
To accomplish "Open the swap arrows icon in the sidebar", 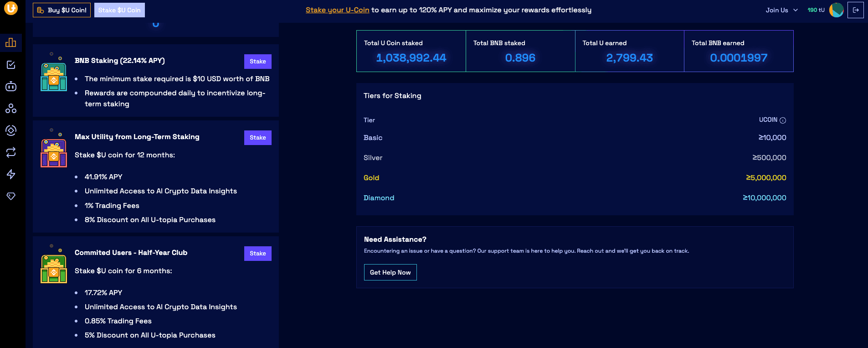I will coord(11,152).
